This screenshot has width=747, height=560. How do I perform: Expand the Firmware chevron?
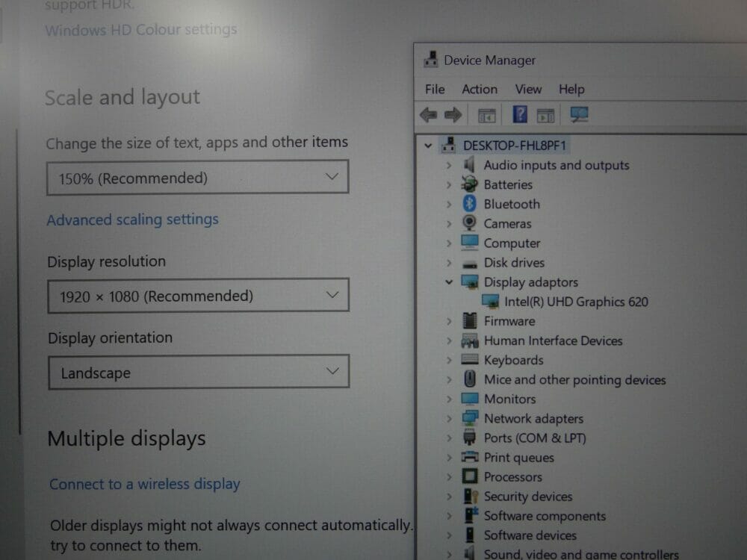(448, 321)
